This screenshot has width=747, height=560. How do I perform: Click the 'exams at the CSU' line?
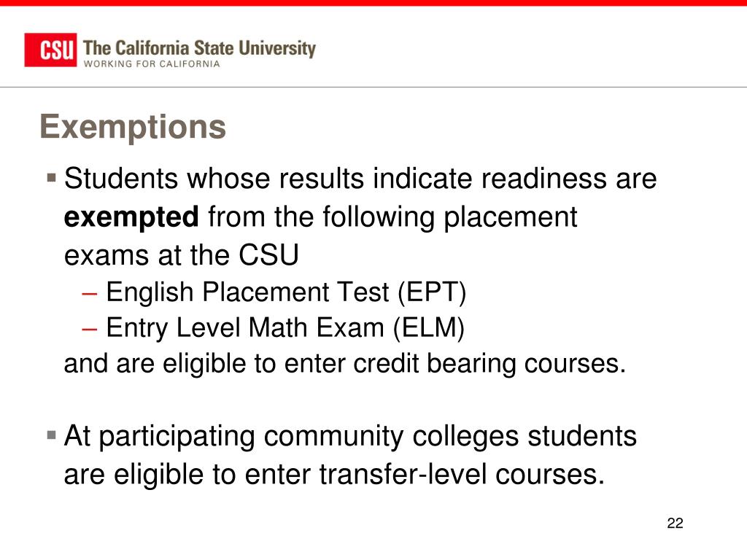coord(182,254)
